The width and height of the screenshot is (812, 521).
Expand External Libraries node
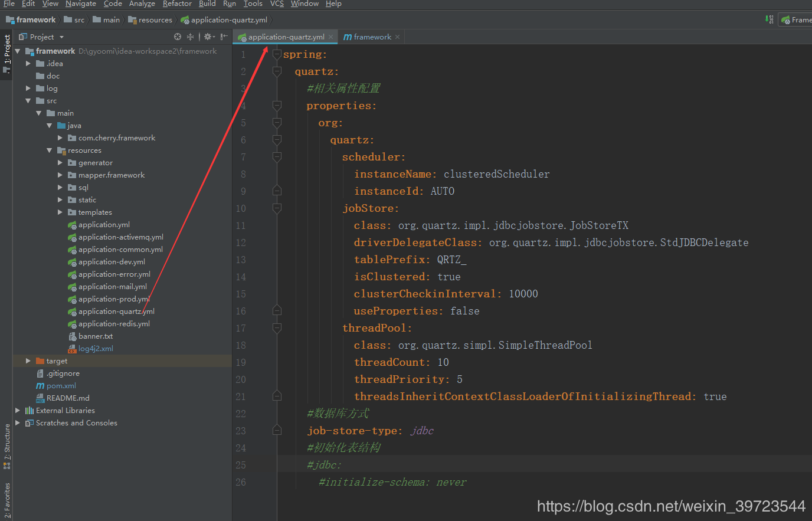[18, 411]
